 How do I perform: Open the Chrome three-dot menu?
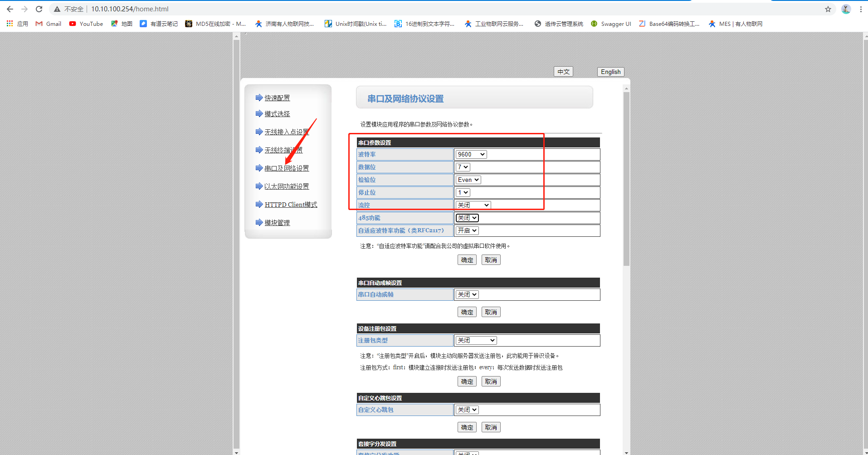point(861,9)
